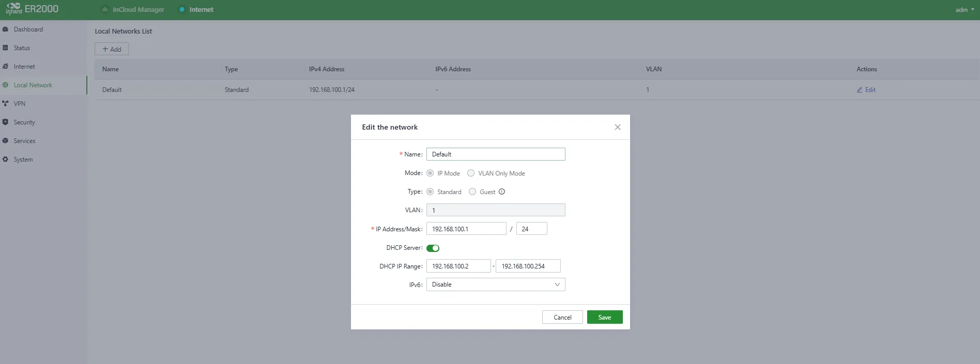Click the DHCP range end 192.168.100.254
Screen dimensions: 980x364
pos(528,266)
